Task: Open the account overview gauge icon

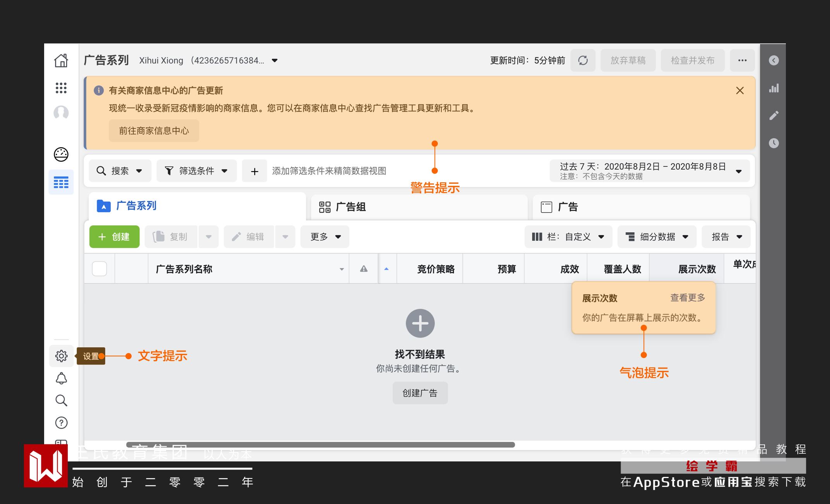Action: (61, 154)
